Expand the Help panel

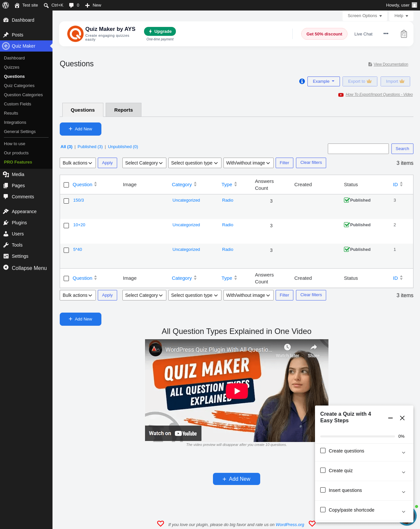point(401,16)
